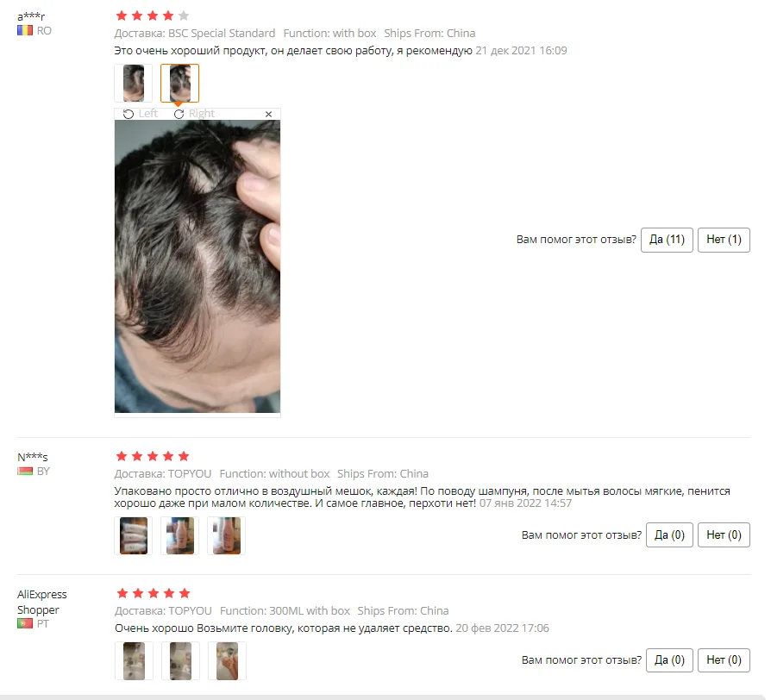The height and width of the screenshot is (700, 771).
Task: Open third photo in AliExpress Shopper review
Action: pos(227,660)
